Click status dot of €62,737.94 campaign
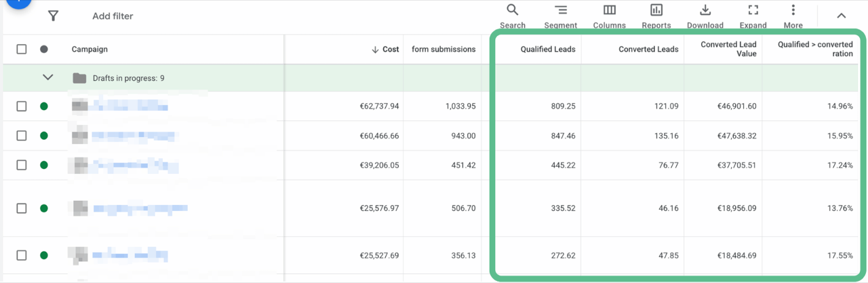Viewport: 868px width, 283px height. (44, 106)
